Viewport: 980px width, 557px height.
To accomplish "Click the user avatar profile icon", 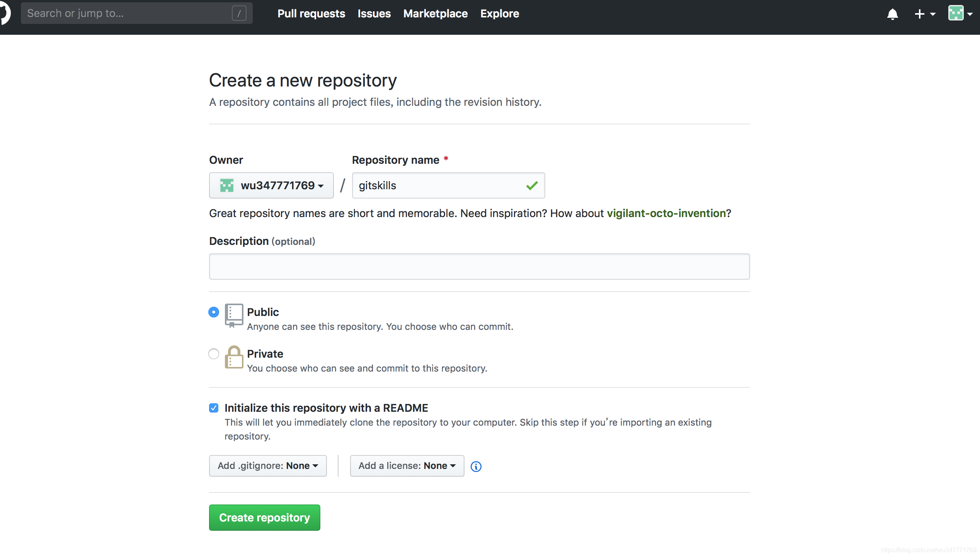I will [x=956, y=14].
